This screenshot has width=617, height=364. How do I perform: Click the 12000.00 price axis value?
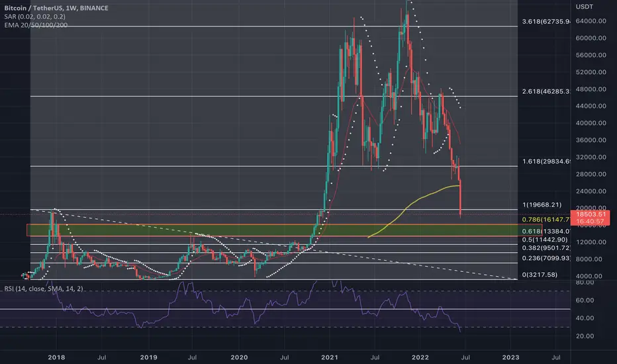tap(591, 242)
